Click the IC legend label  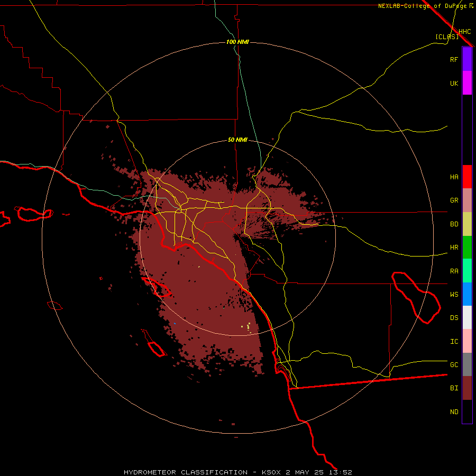pyautogui.click(x=454, y=342)
